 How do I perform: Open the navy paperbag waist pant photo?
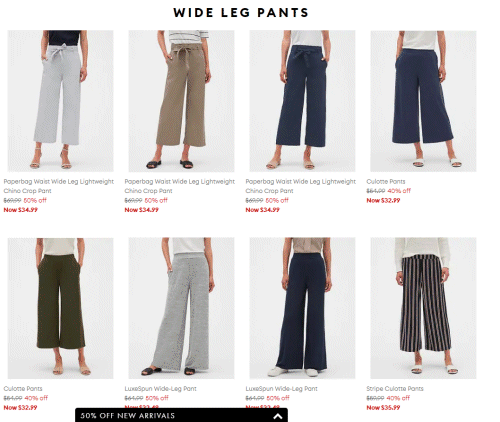click(x=302, y=101)
